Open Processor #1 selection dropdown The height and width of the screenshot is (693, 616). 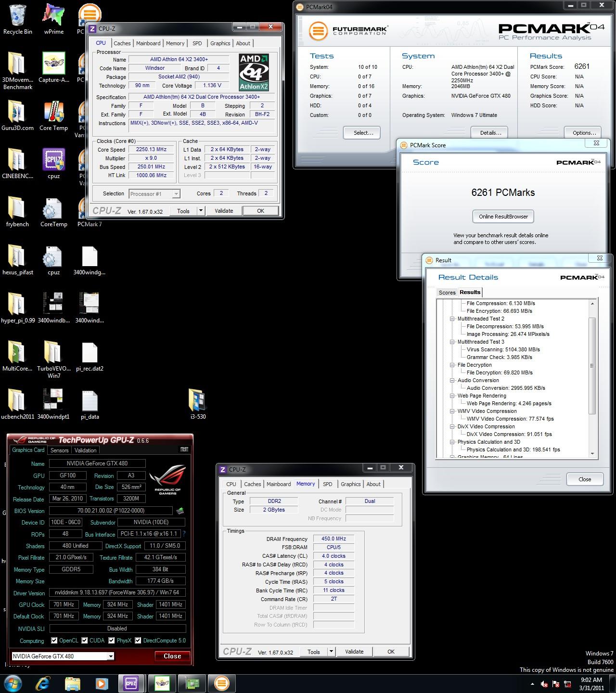coord(154,194)
